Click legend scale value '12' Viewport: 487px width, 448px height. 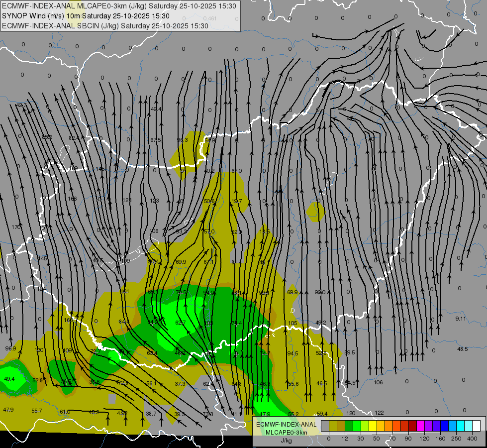(x=345, y=439)
